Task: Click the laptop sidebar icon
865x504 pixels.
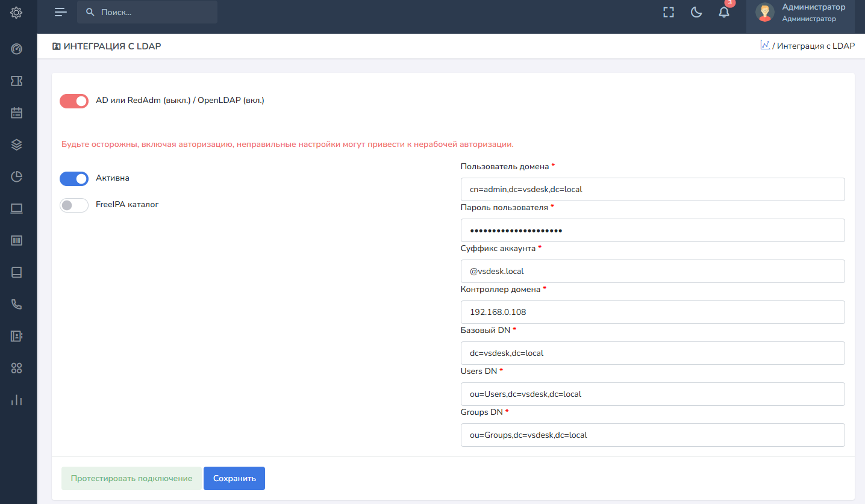Action: point(16,208)
